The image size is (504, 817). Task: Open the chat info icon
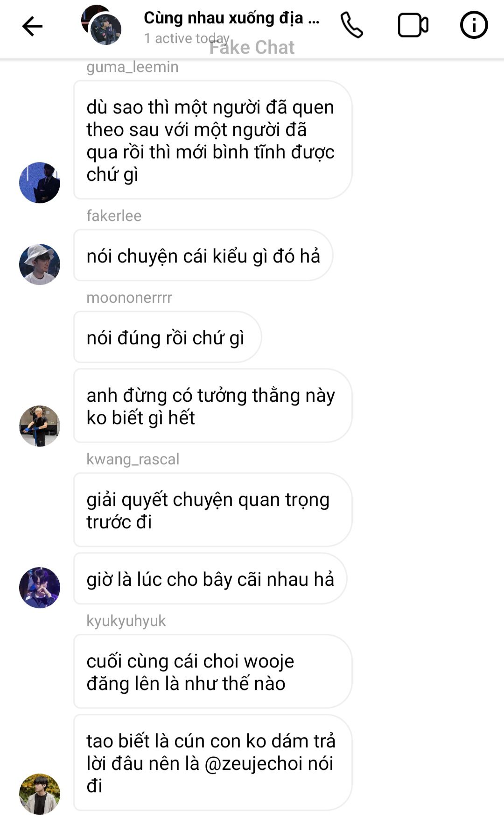474,25
